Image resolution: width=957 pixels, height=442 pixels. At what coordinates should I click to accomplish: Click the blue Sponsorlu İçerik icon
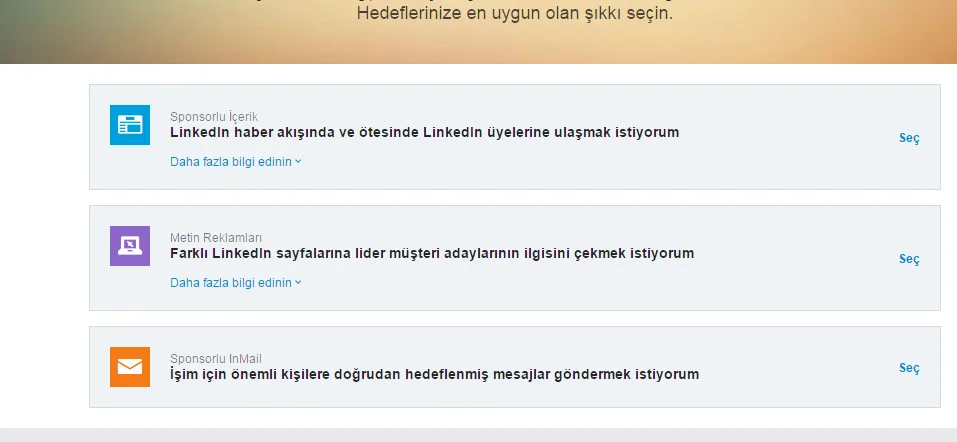pyautogui.click(x=130, y=125)
